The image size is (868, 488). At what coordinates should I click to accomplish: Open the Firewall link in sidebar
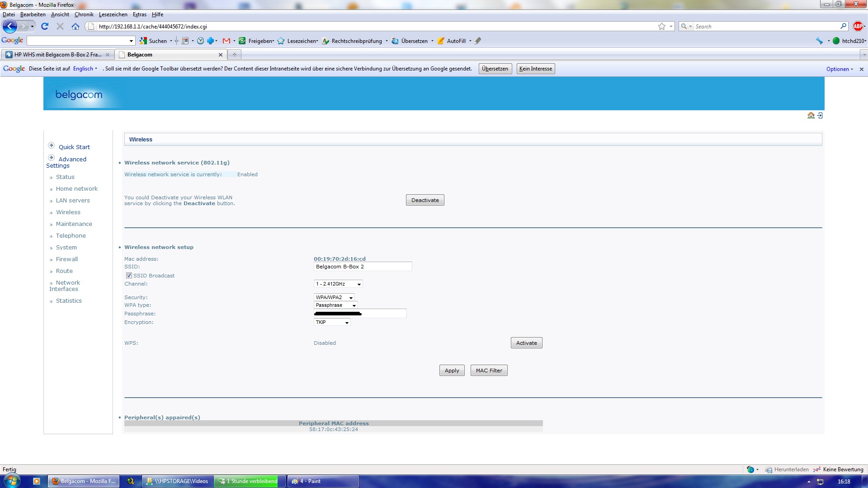67,259
